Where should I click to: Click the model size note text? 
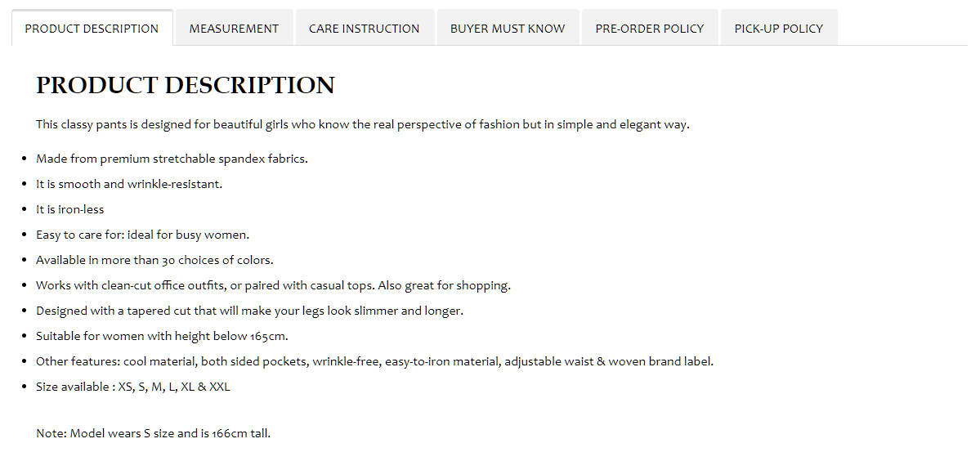(153, 433)
